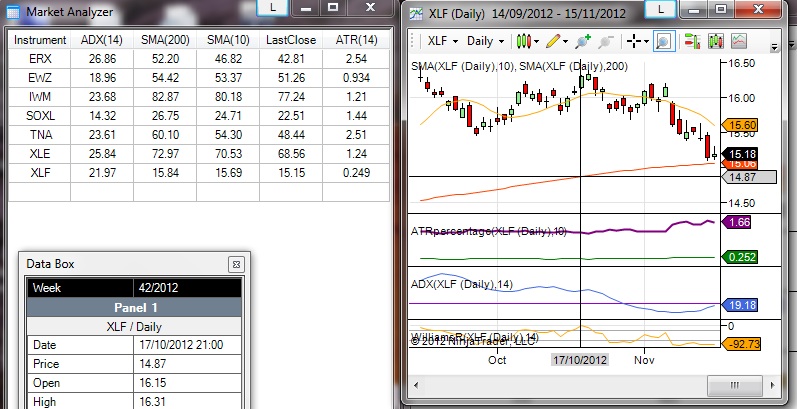The width and height of the screenshot is (797, 409).
Task: Click the 15.60 SMA price marker
Action: click(x=741, y=125)
